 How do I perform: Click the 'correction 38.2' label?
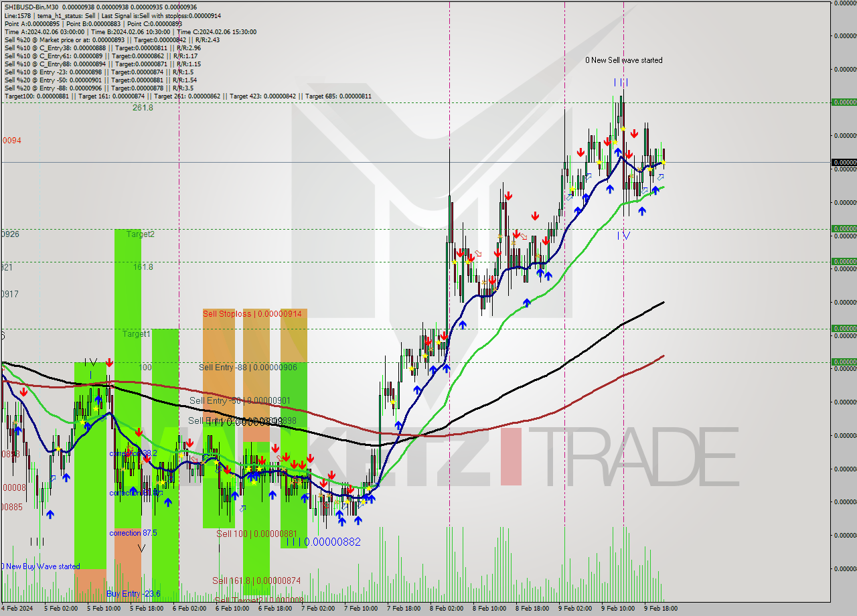click(133, 453)
